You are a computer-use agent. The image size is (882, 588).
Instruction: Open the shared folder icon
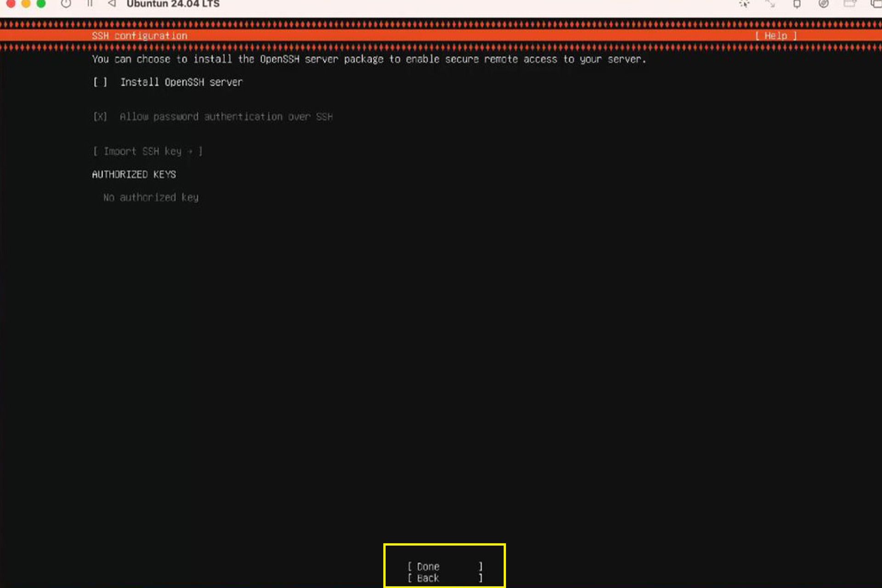(850, 4)
